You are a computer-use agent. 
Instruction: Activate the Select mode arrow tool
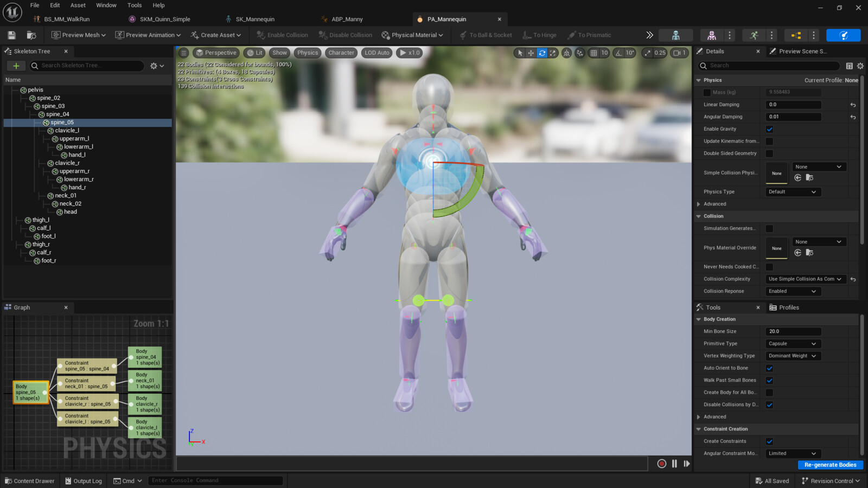(520, 53)
